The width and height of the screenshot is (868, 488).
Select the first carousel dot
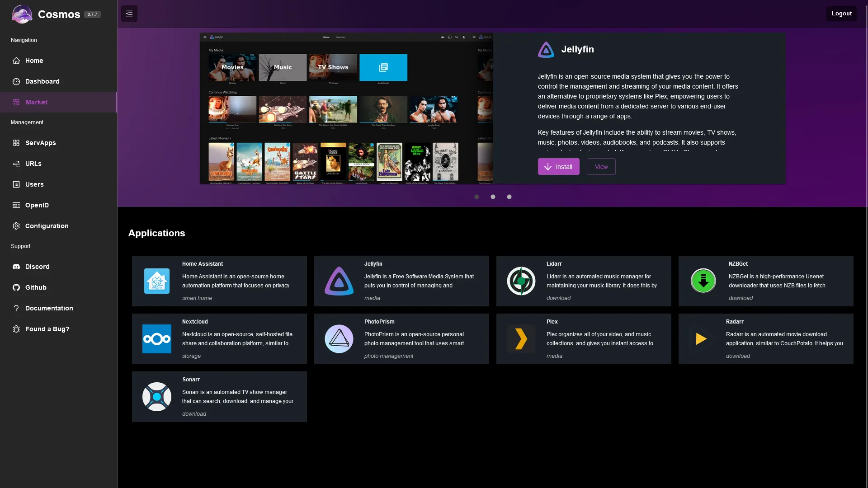click(476, 197)
